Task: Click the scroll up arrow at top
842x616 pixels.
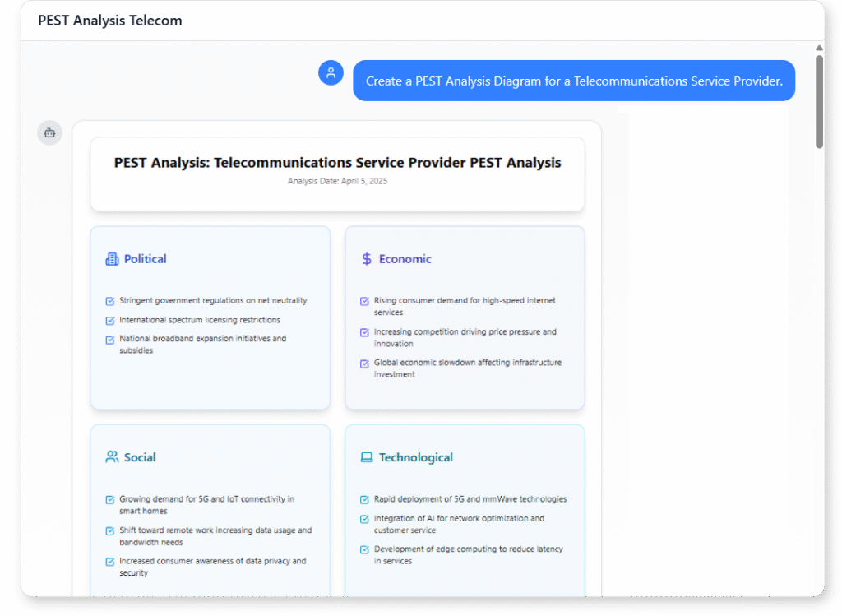Action: click(x=819, y=48)
